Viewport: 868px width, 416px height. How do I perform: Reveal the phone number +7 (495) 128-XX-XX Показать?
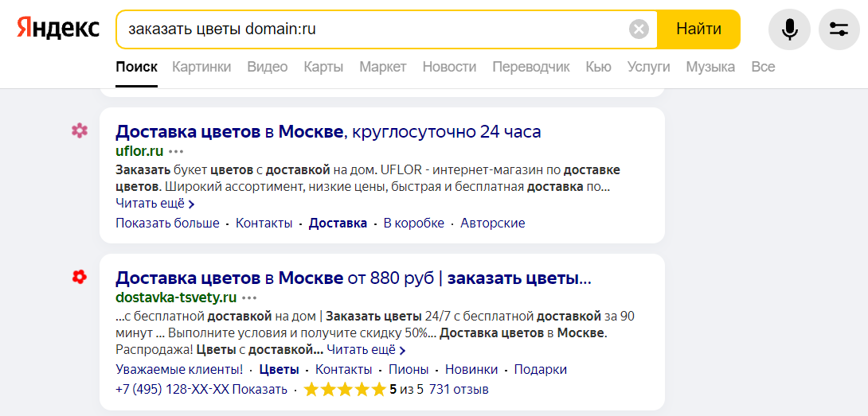pyautogui.click(x=201, y=390)
